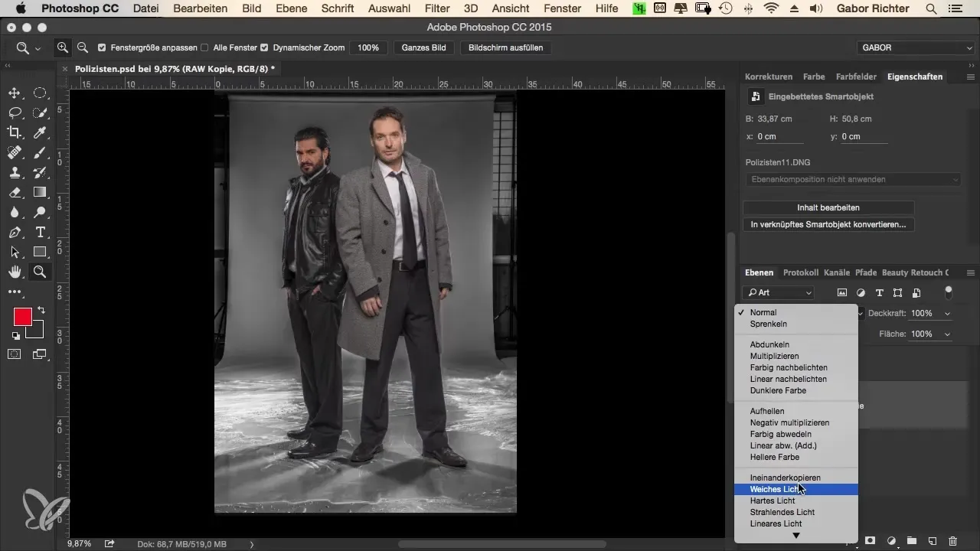
Task: Open the edit toolbar three-dots menu
Action: point(15,292)
